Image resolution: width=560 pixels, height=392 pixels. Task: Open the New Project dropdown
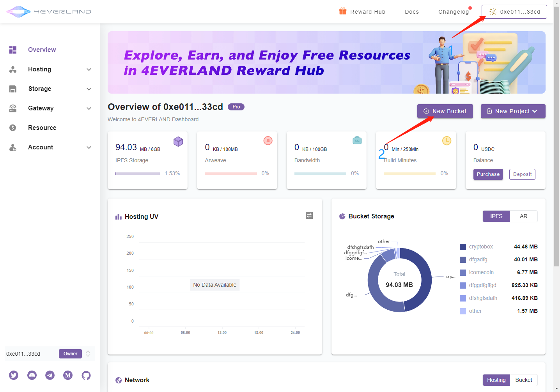(513, 111)
